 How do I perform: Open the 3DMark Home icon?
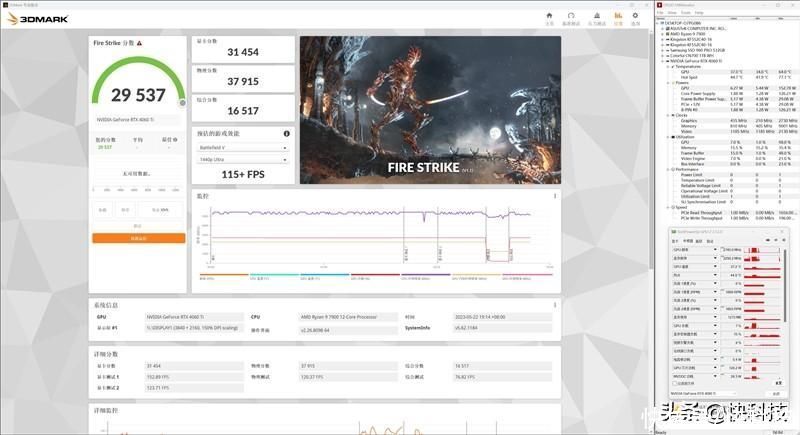click(x=549, y=16)
